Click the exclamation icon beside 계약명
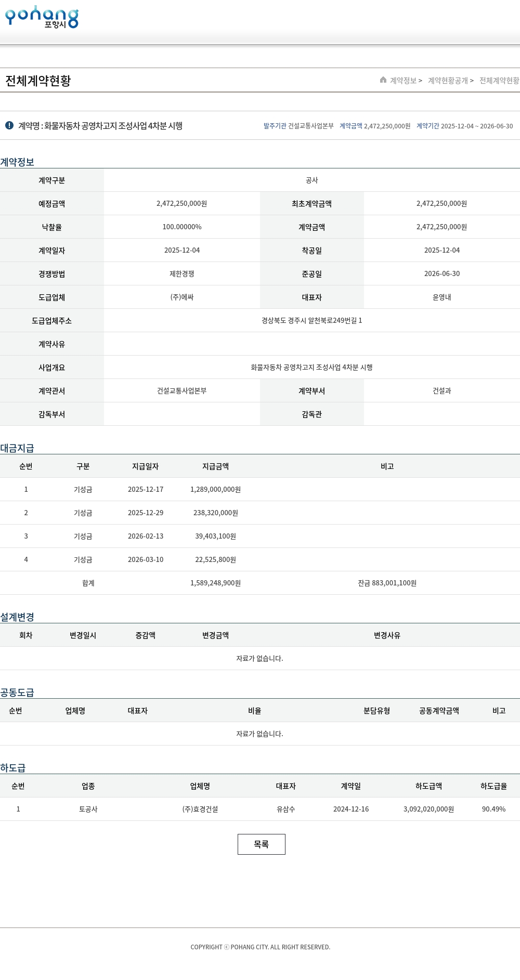 [9, 126]
